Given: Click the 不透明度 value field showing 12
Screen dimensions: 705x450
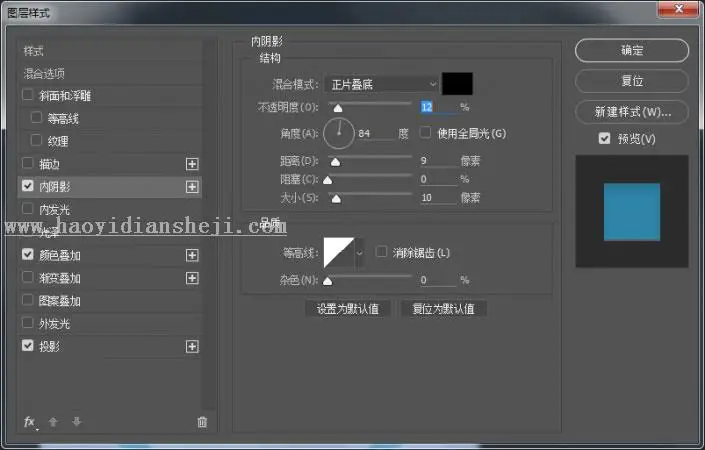Looking at the screenshot, I should pyautogui.click(x=438, y=107).
